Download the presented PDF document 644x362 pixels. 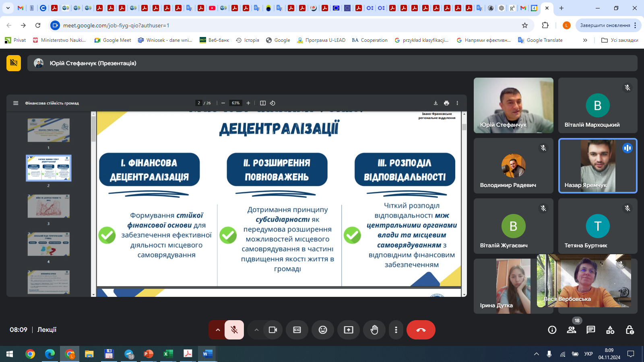(x=436, y=103)
